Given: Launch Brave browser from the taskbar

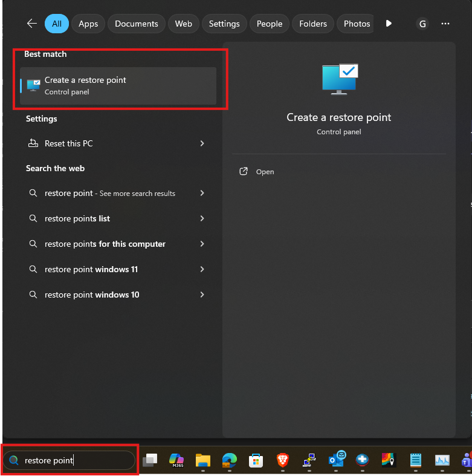Looking at the screenshot, I should pos(282,460).
